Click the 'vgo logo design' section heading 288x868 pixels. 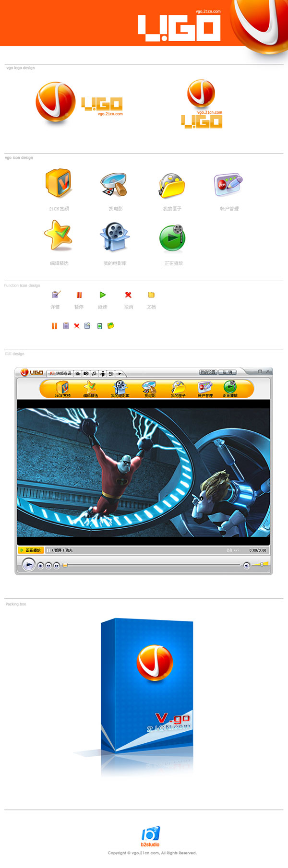coord(20,68)
